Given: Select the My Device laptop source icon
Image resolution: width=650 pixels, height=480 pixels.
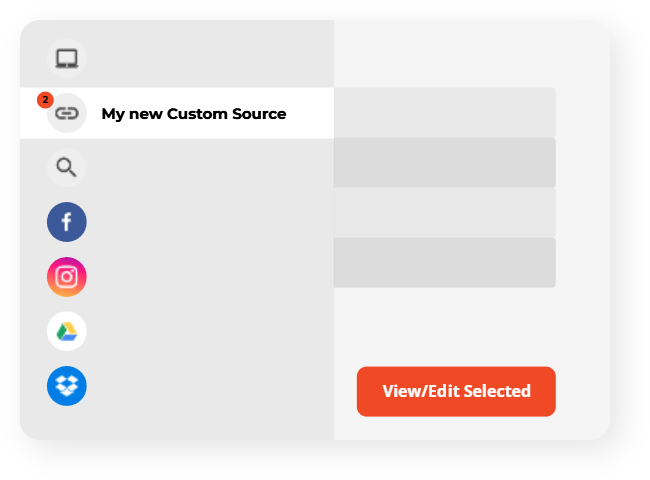Looking at the screenshot, I should (67, 58).
